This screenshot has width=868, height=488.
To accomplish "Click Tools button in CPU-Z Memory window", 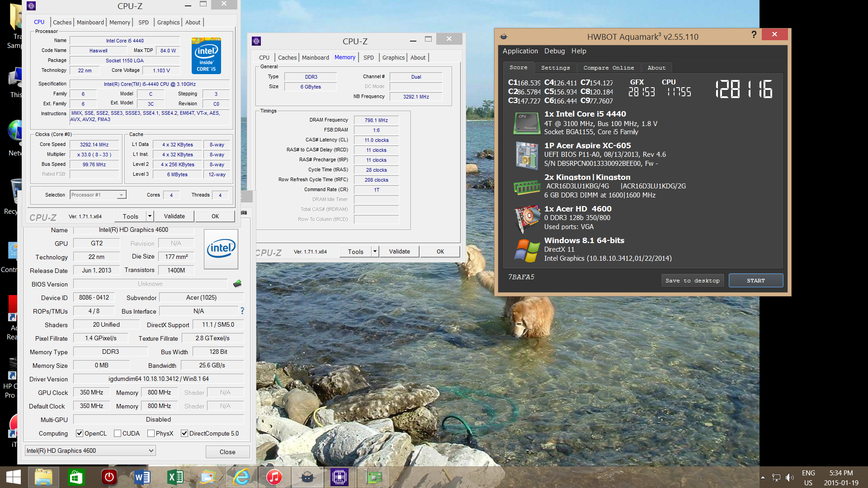I will 355,251.
